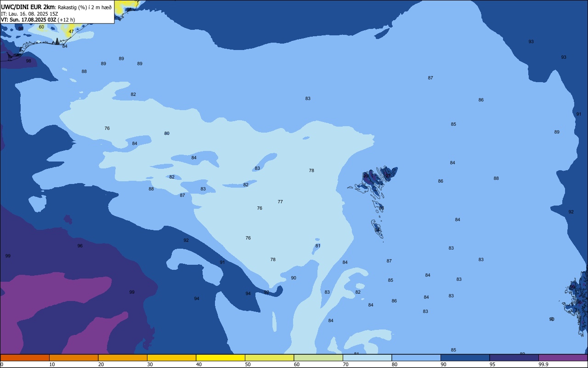
Task: Click the initial time "IT: Lau. 16. 08. 2025 15Z"
Action: point(29,14)
